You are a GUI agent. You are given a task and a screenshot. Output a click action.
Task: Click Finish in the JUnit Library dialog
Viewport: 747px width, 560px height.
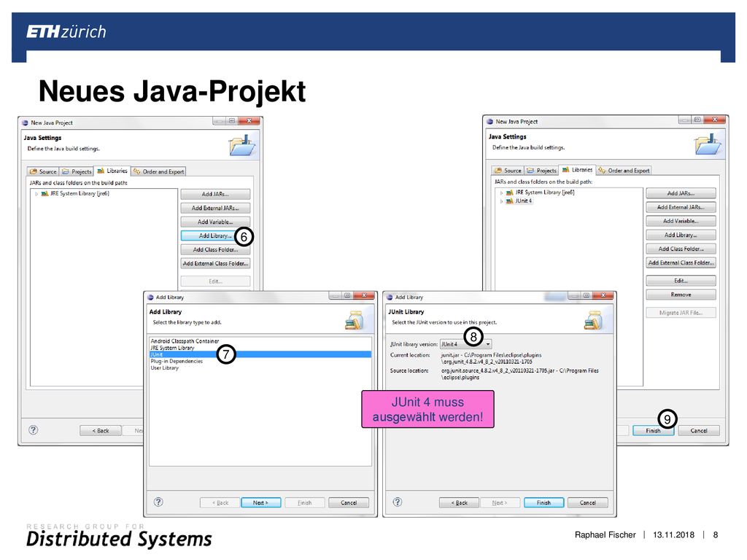click(x=543, y=502)
